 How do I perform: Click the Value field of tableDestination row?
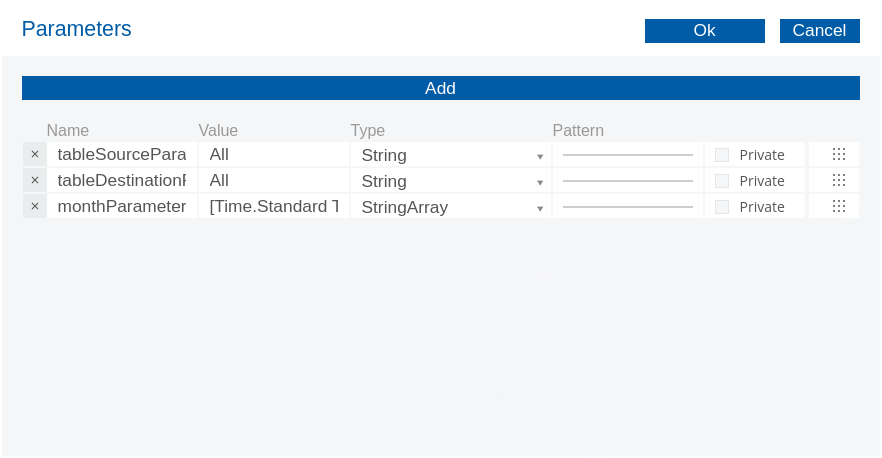pyautogui.click(x=273, y=181)
